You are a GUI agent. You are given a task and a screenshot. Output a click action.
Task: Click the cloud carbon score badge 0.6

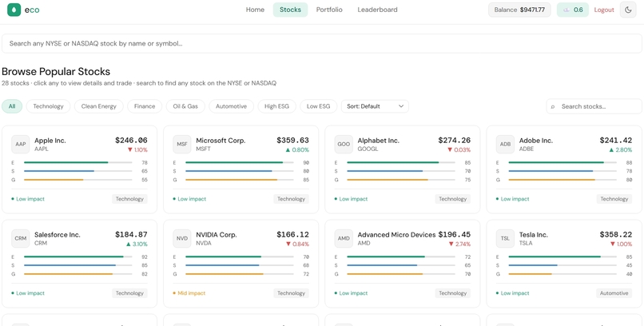coord(573,10)
